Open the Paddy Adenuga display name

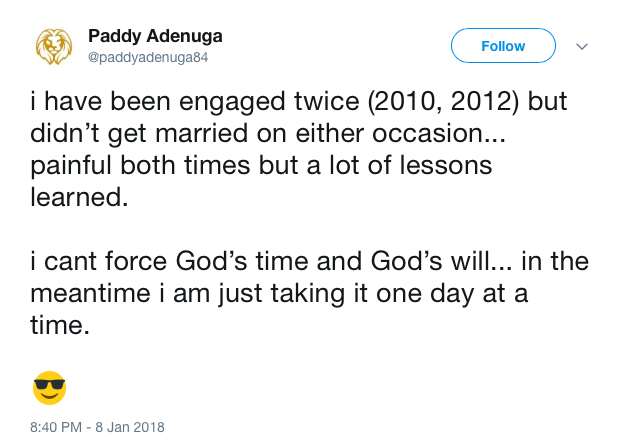pos(155,36)
